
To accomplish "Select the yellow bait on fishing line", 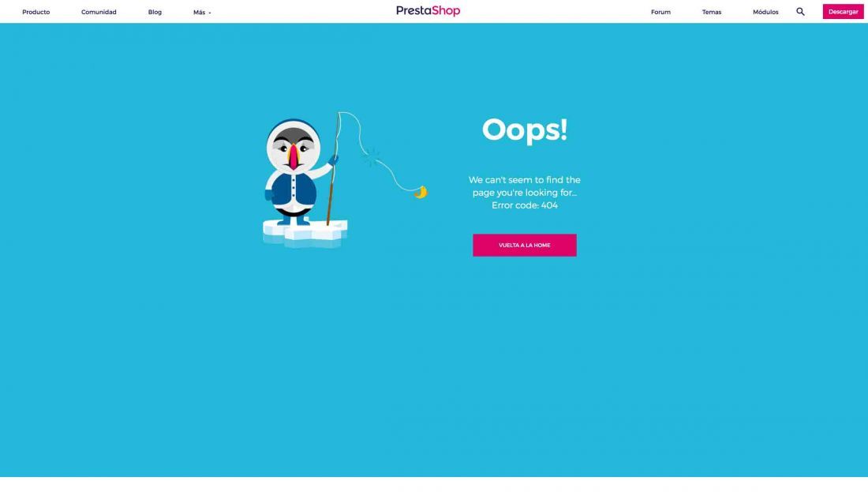I will (421, 192).
